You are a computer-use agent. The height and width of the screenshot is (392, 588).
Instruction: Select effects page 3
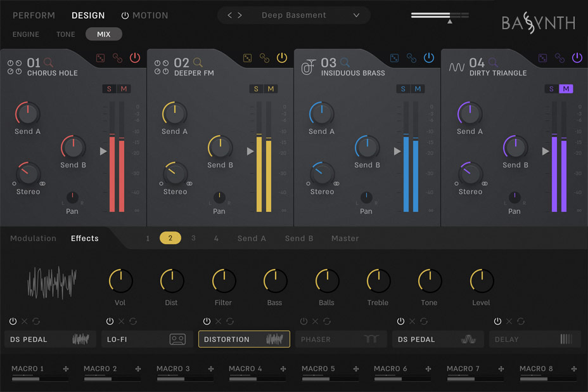click(x=193, y=238)
